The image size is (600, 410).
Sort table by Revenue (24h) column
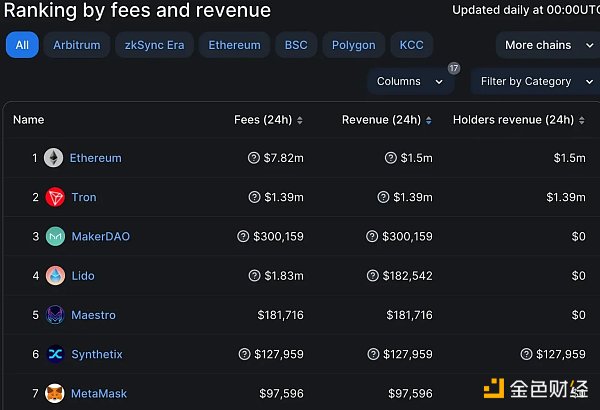tap(387, 120)
